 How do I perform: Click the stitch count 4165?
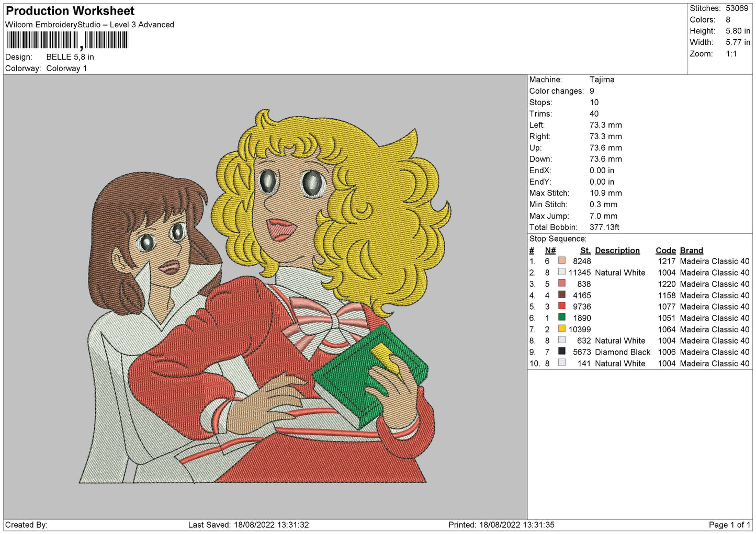coord(582,296)
